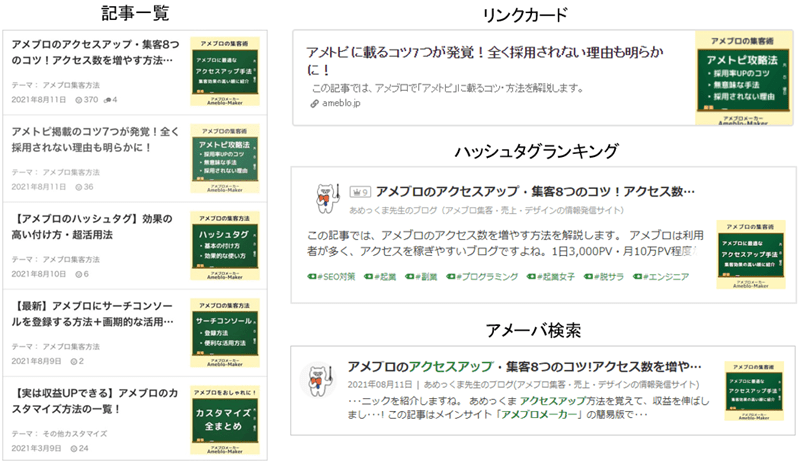This screenshot has height=462, width=800.
Task: Open article 【実は収益UPできる】アメブロのカスタマイズ方法の一覧
Action: [95, 401]
